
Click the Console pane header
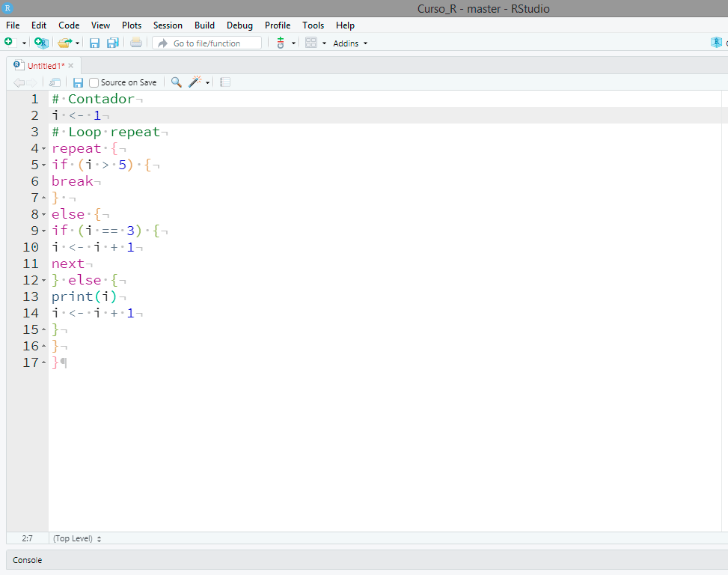28,560
